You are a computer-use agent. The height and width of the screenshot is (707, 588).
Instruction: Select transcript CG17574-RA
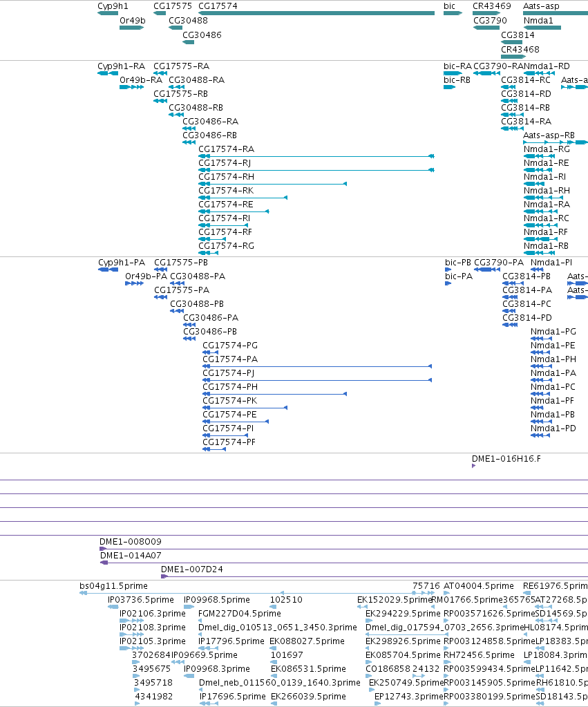point(227,149)
